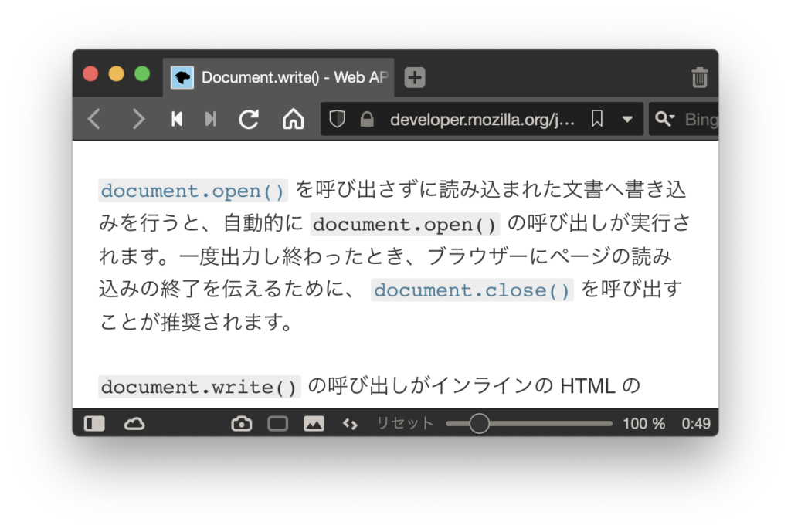791x532 pixels.
Task: Toggle the side panel visibility
Action: 94,423
